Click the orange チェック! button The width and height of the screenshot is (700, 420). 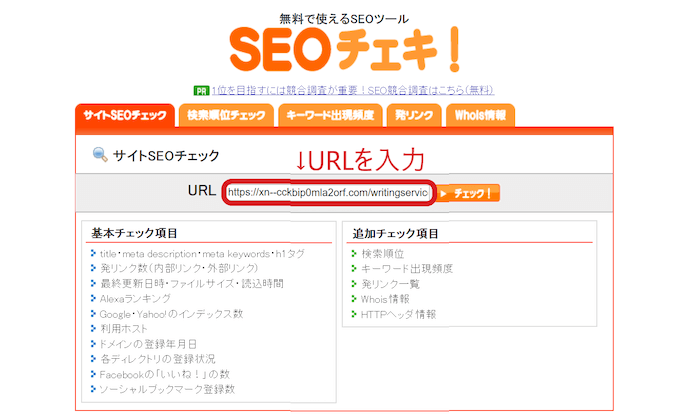tap(468, 193)
